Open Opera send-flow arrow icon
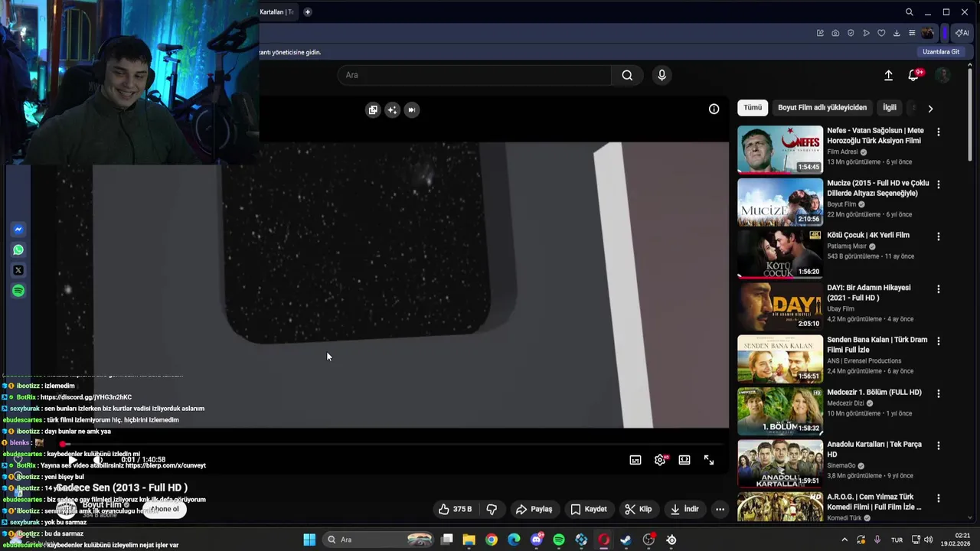This screenshot has height=551, width=980. click(x=866, y=33)
